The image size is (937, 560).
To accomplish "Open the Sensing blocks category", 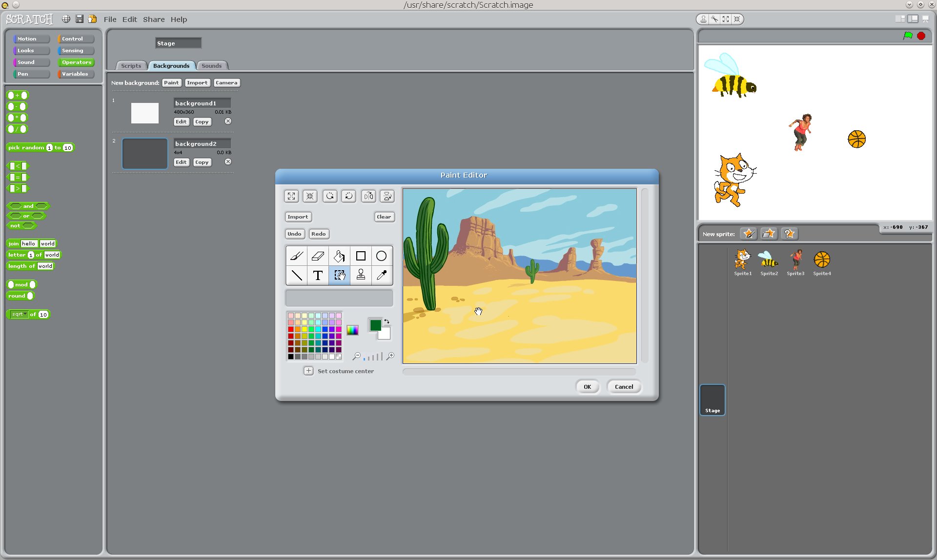I will click(76, 51).
